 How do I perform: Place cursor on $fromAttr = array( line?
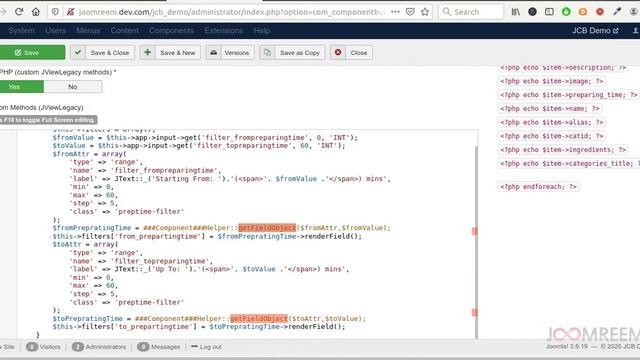coord(89,154)
